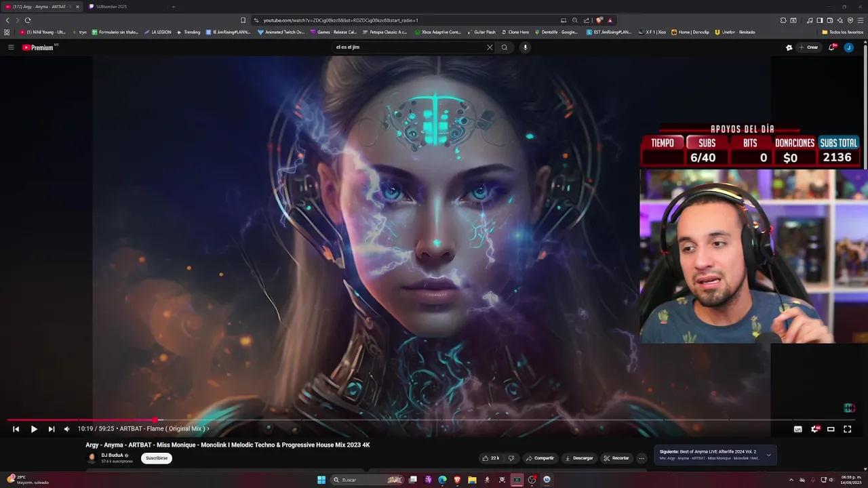The width and height of the screenshot is (868, 488).
Task: Open Xbox Adaptive Cont... bookmark
Action: click(x=437, y=32)
